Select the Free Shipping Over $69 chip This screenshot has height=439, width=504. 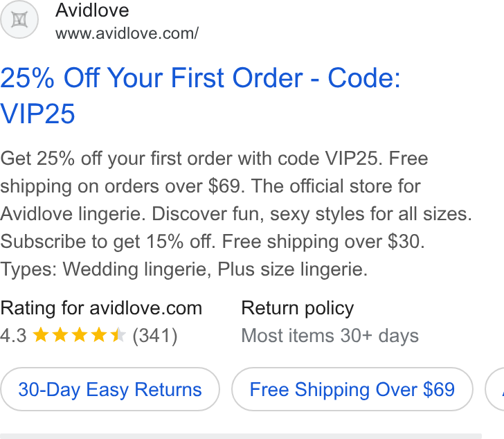click(352, 389)
